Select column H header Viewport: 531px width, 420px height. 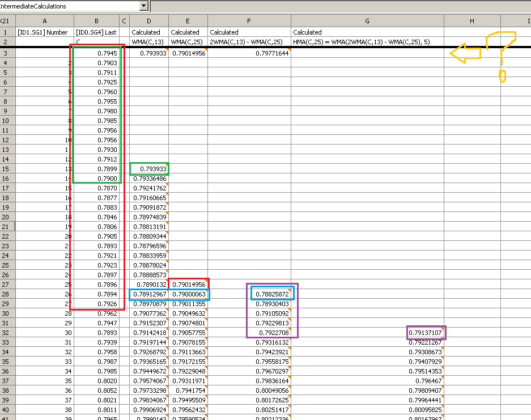[472, 21]
